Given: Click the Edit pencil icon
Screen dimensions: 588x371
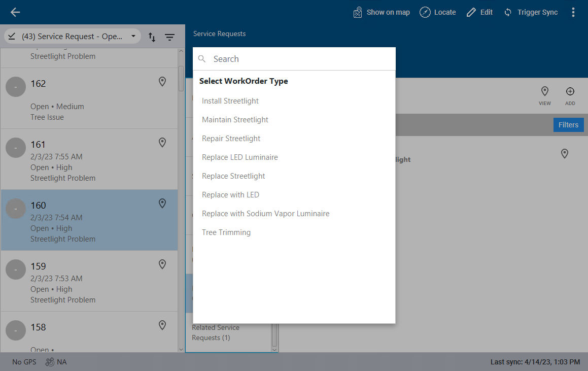Looking at the screenshot, I should (471, 12).
